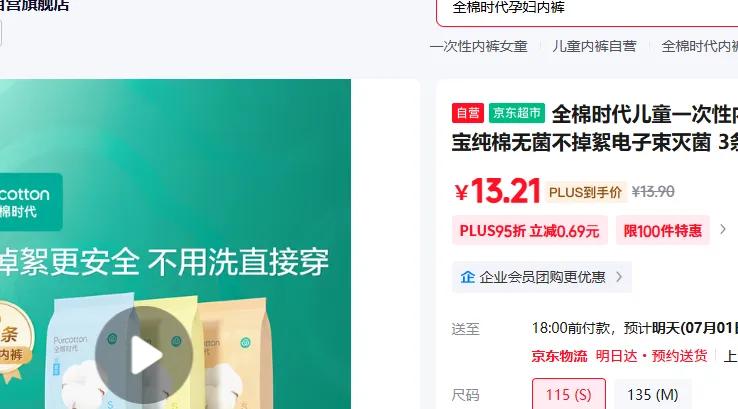Open 一次性内裤女童 suggested search
This screenshot has width=738, height=409.
coord(478,46)
